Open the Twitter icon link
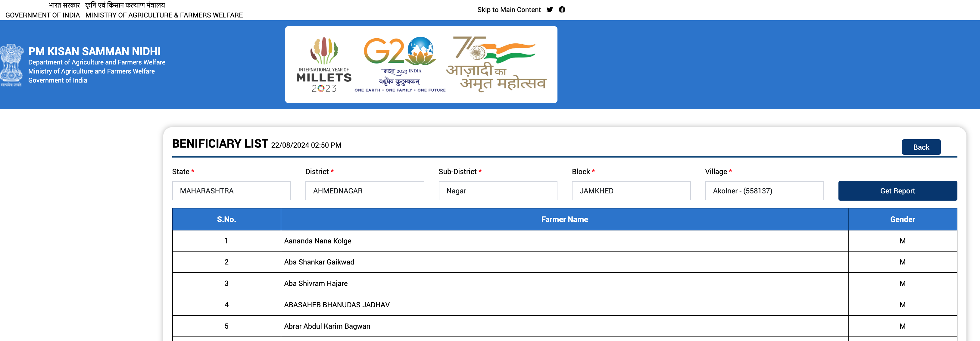 (x=550, y=10)
